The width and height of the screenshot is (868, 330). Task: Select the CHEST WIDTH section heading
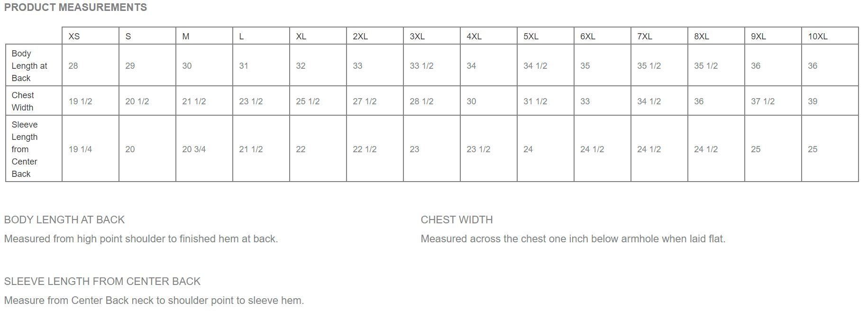tap(457, 220)
